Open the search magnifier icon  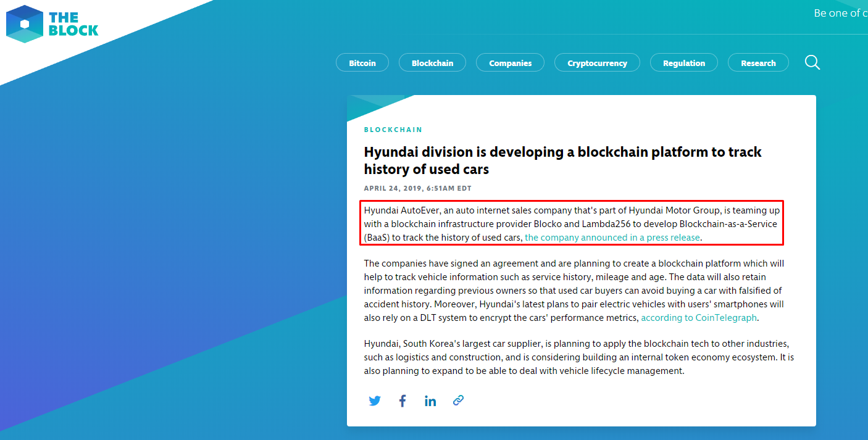click(812, 62)
